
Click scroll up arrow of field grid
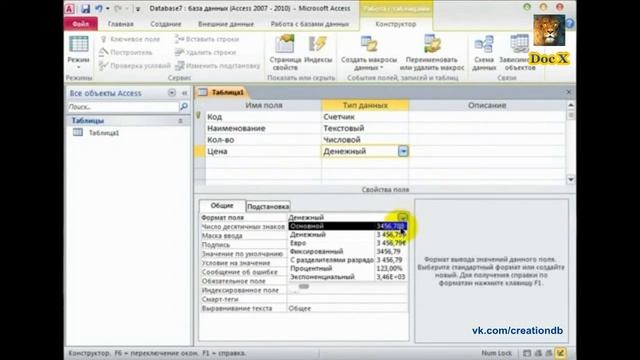pyautogui.click(x=571, y=105)
